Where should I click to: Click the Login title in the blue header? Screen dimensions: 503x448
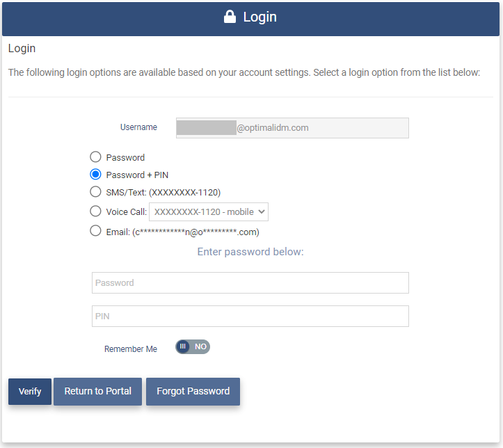(x=260, y=17)
